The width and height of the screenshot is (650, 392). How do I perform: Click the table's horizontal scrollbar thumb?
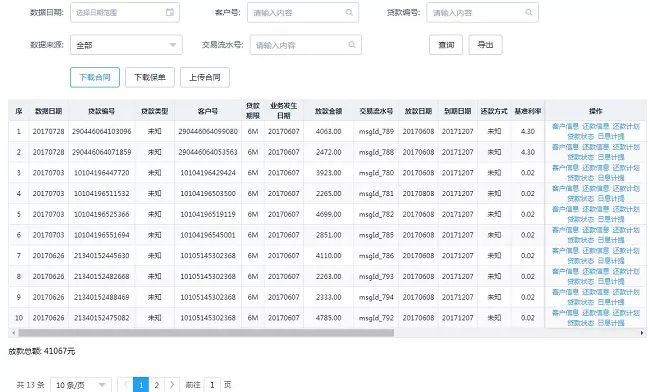click(206, 333)
